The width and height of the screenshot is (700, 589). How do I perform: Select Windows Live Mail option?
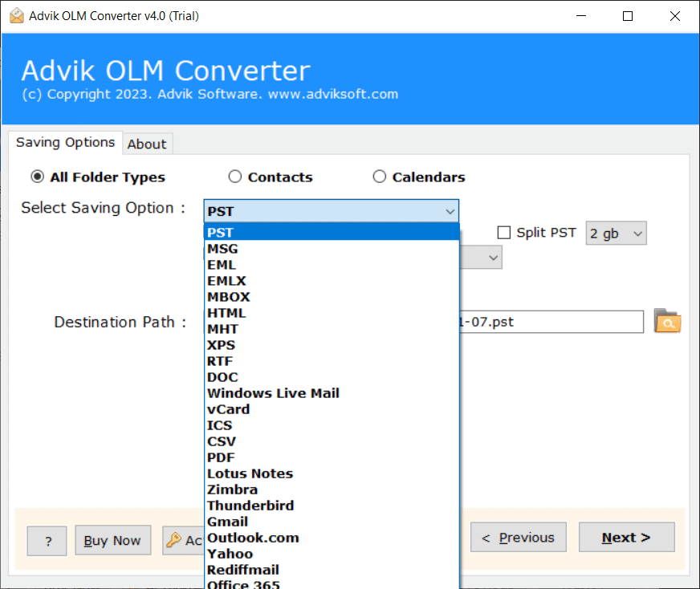(x=273, y=393)
